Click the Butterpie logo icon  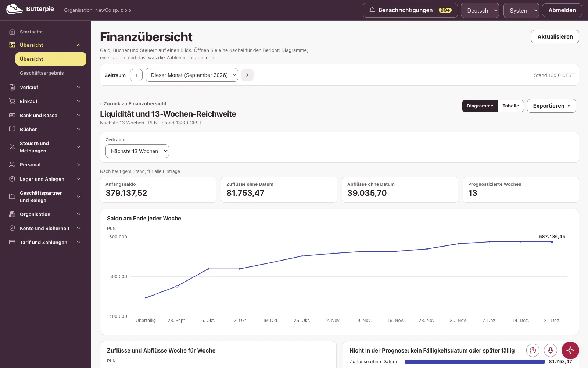click(x=14, y=9)
